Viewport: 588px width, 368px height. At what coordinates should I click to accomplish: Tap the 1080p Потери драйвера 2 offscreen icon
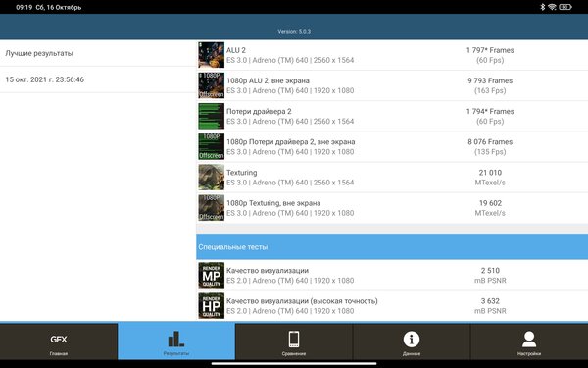[211, 147]
